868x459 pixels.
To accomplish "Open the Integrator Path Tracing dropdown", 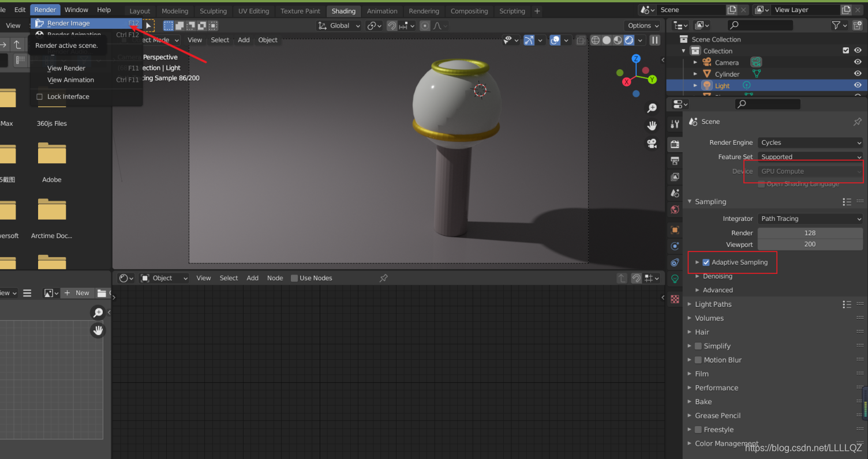I will pyautogui.click(x=810, y=219).
